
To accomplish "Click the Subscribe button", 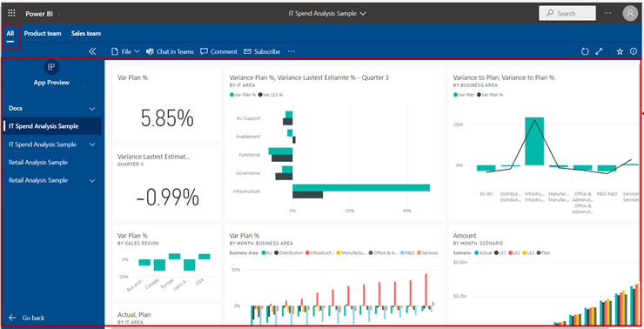I will pyautogui.click(x=262, y=51).
